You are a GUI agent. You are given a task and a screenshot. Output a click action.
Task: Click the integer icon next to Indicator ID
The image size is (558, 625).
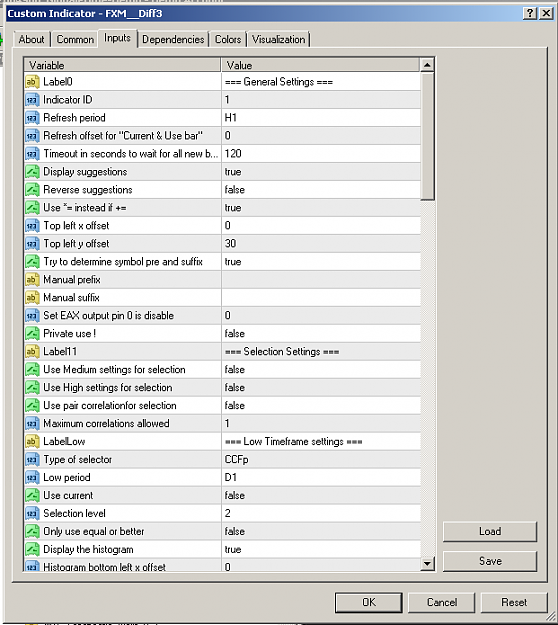point(32,100)
